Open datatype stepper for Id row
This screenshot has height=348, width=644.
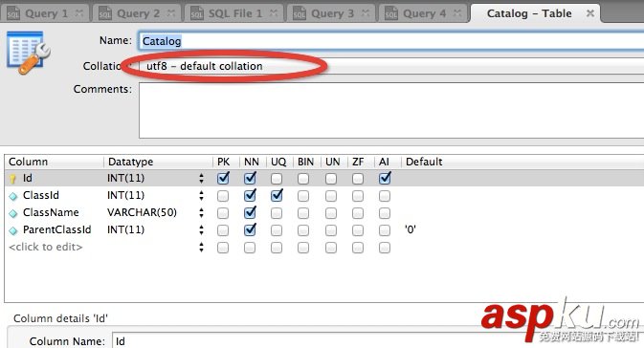(x=201, y=178)
